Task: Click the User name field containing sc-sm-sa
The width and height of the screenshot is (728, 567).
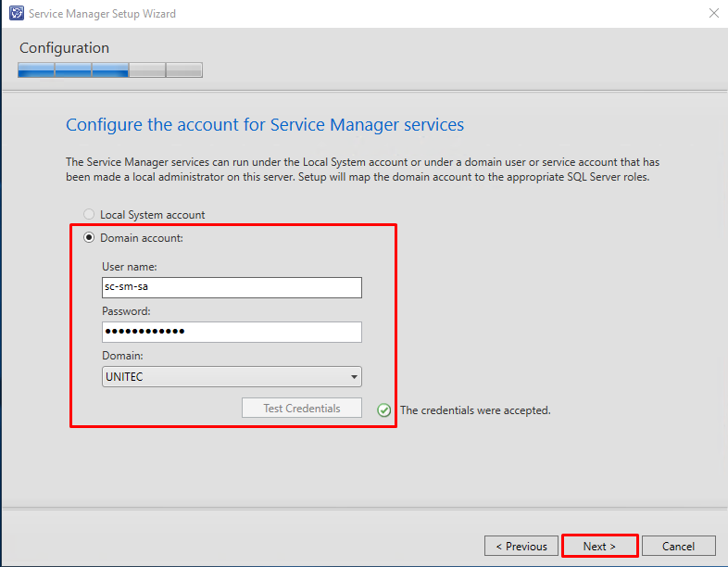Action: pyautogui.click(x=232, y=287)
